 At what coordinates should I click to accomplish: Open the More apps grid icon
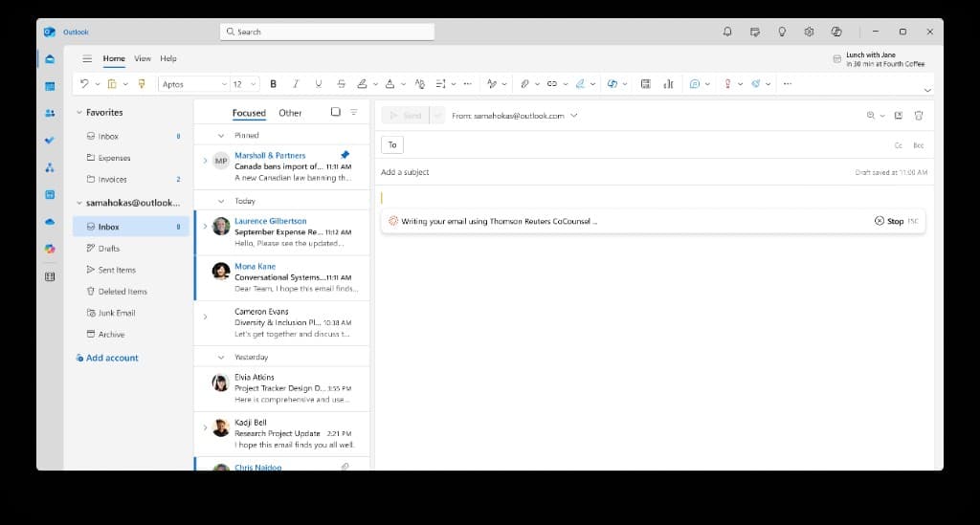50,276
